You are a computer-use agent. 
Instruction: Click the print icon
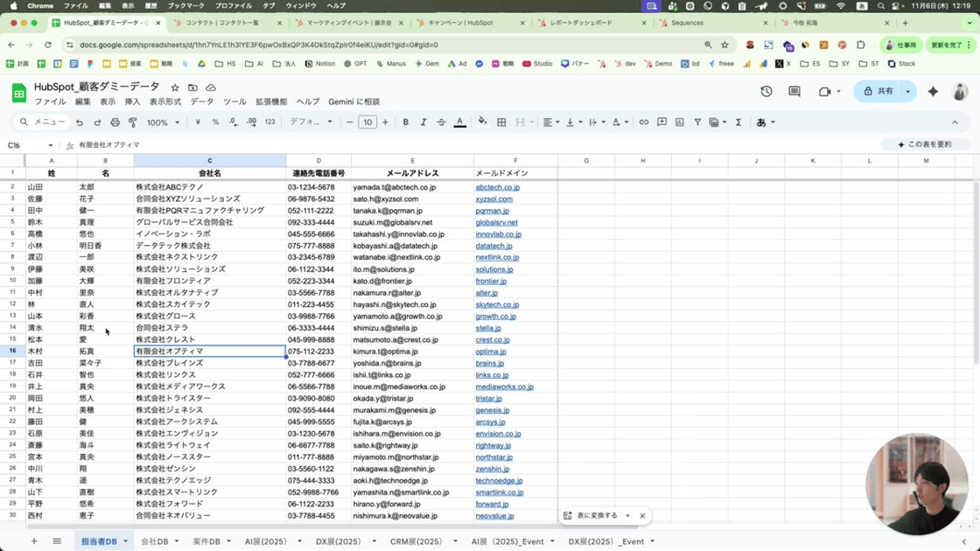click(115, 122)
